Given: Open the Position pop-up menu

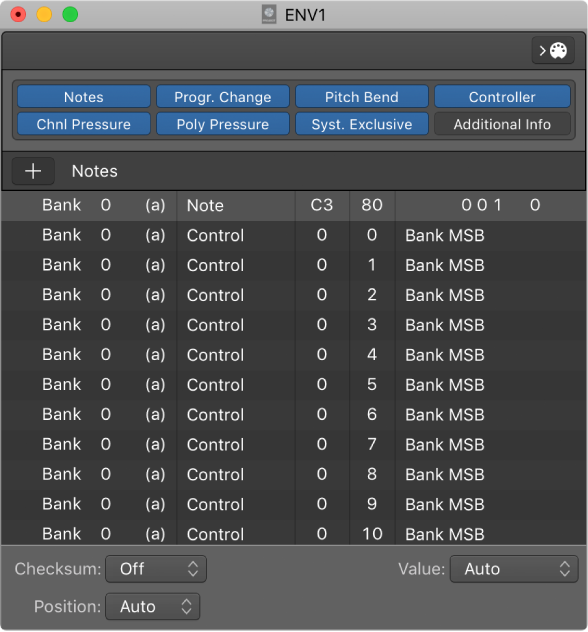Looking at the screenshot, I should point(153,606).
